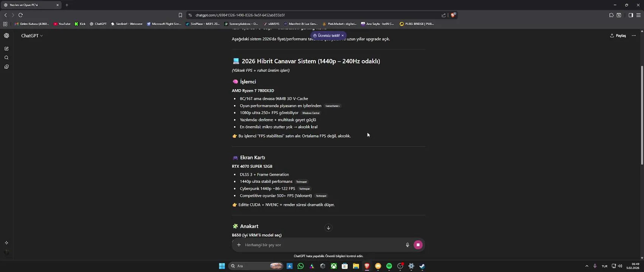Reload the page with the refresh icon

pyautogui.click(x=20, y=15)
